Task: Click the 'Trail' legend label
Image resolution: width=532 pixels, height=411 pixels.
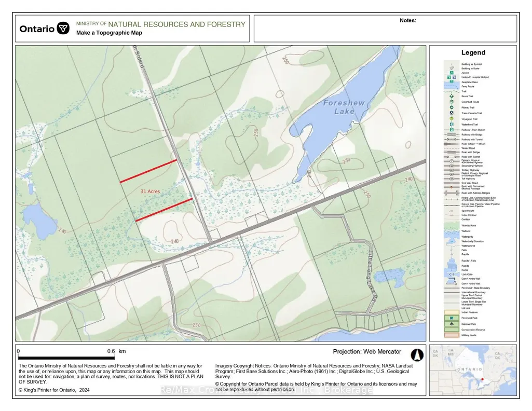Action: pyautogui.click(x=464, y=91)
